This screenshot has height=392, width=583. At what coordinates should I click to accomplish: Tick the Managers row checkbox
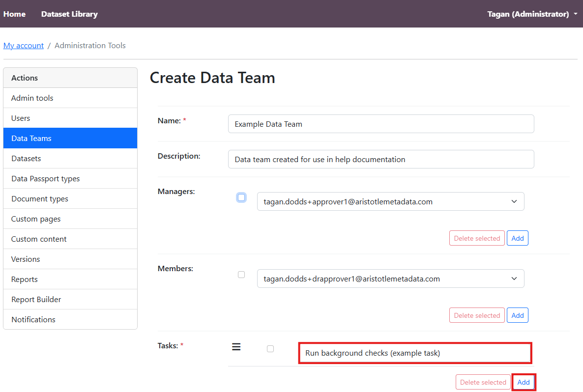pos(241,197)
